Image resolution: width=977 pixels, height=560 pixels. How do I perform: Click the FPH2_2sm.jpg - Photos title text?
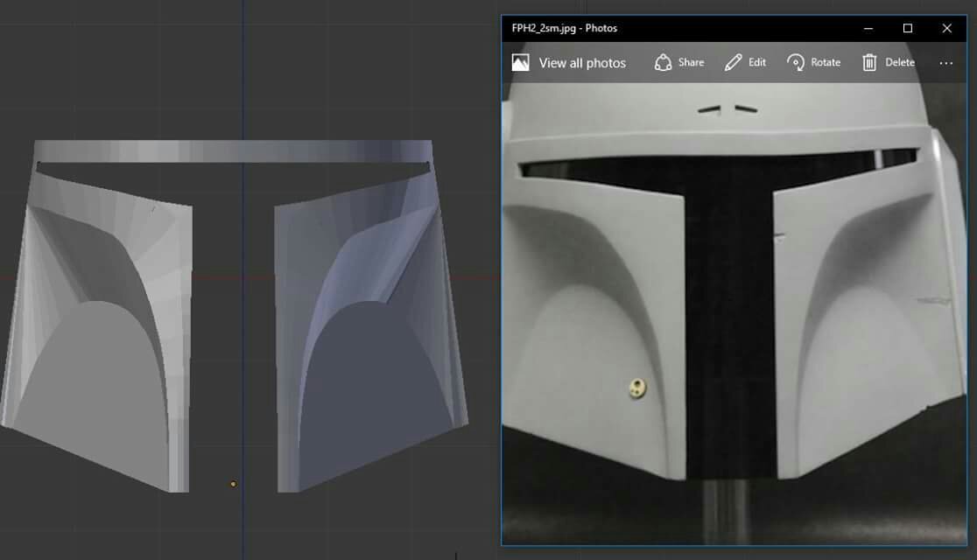coord(564,28)
